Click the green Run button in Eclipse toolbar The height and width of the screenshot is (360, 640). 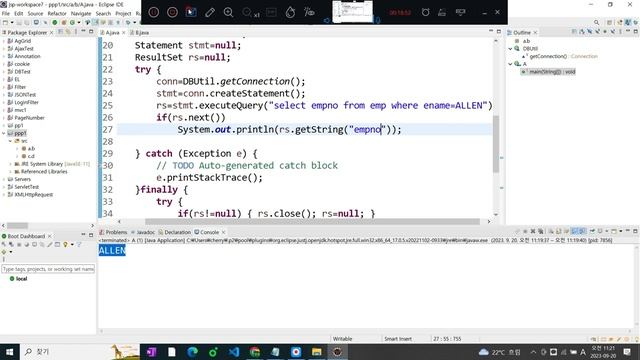pyautogui.click(x=54, y=22)
